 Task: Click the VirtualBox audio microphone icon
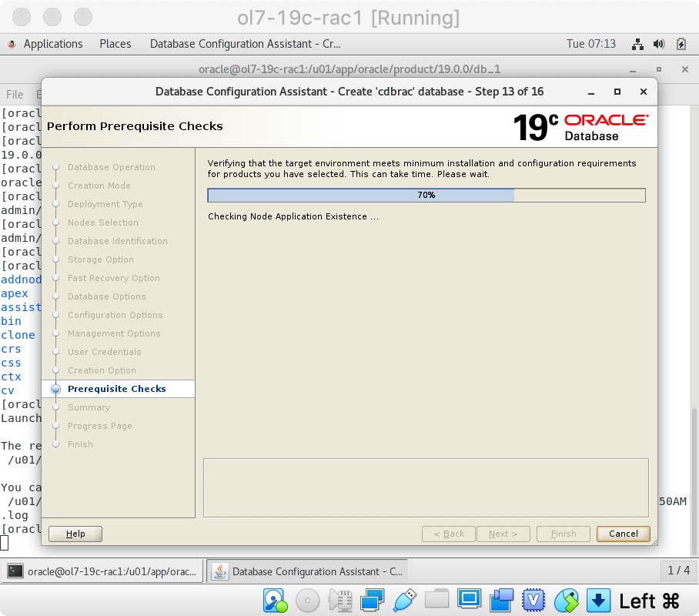340,601
